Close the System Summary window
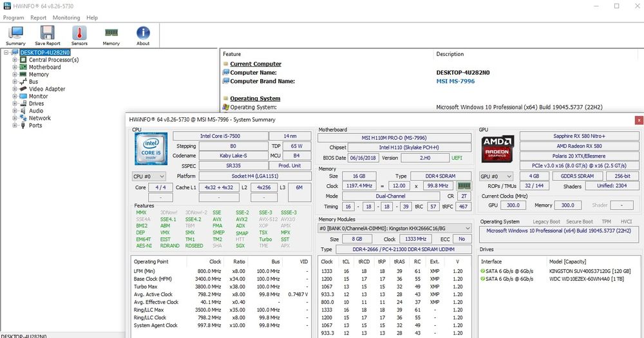 pyautogui.click(x=638, y=120)
